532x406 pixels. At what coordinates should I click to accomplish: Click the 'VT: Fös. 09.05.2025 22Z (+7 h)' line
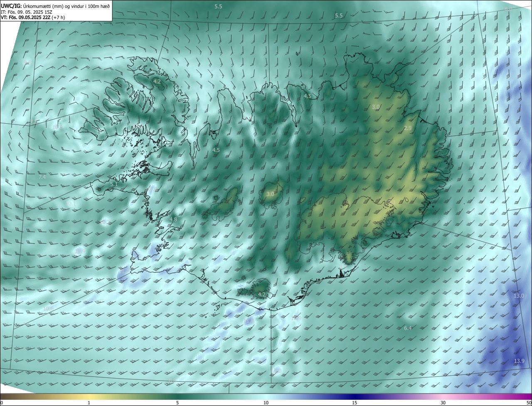(33, 17)
